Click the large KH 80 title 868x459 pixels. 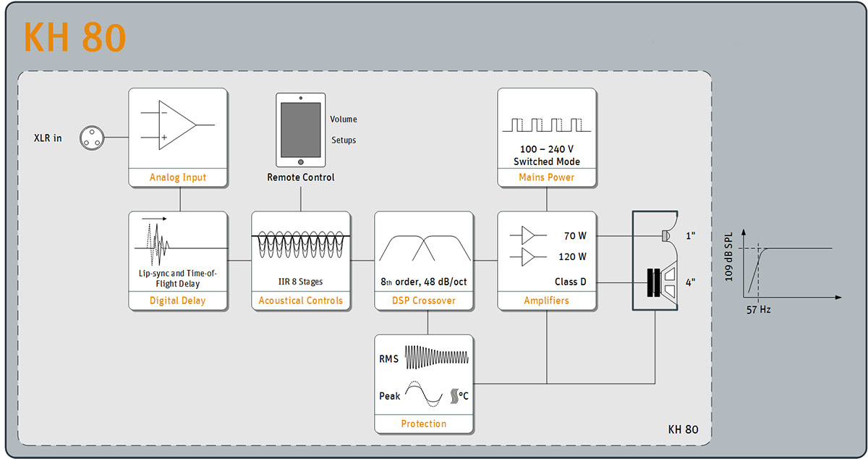click(x=75, y=38)
